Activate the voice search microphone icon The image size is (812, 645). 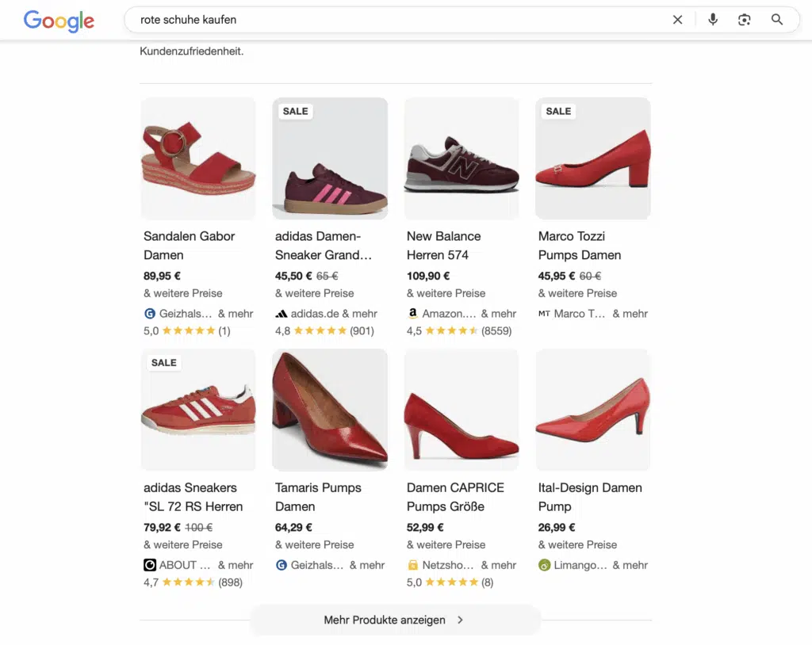click(712, 20)
